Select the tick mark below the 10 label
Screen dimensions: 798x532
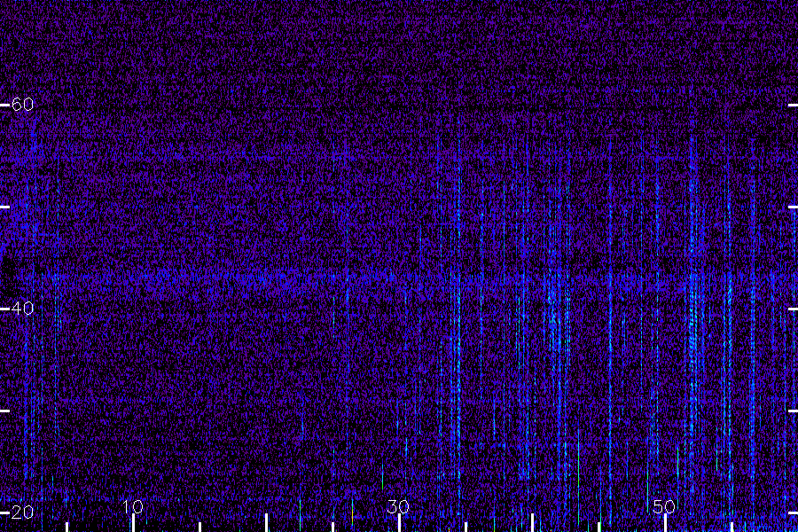coord(133,523)
